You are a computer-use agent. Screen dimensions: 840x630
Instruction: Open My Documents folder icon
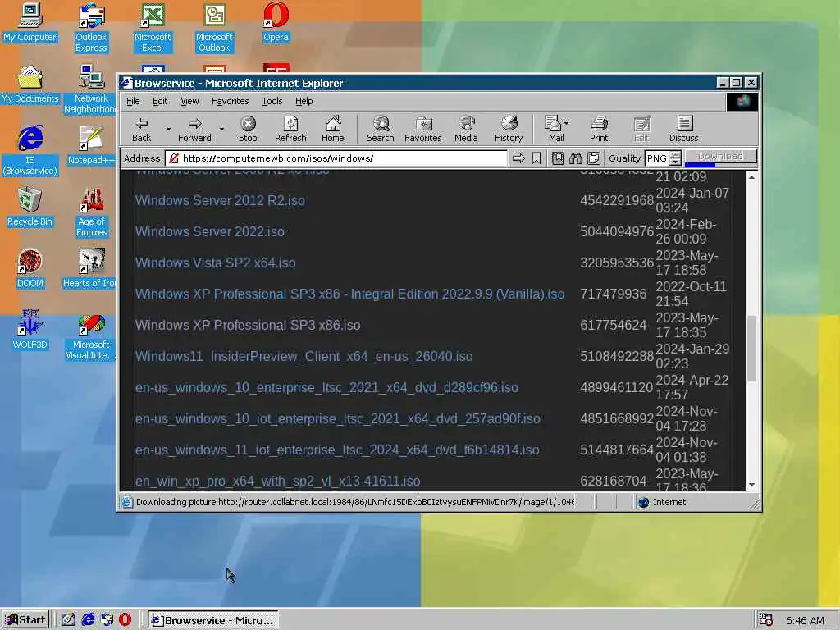[30, 84]
